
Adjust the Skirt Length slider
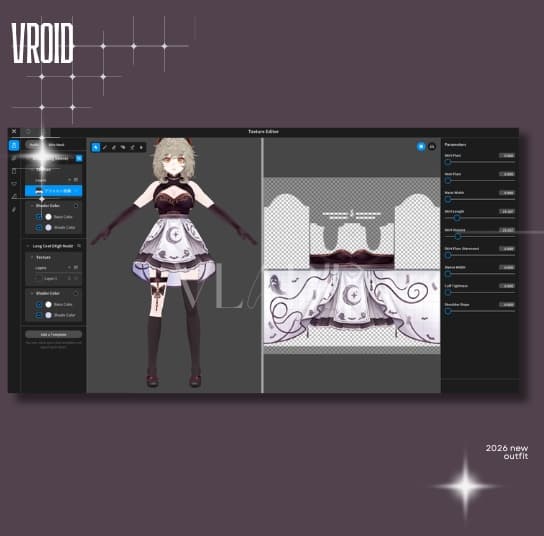pyautogui.click(x=457, y=218)
